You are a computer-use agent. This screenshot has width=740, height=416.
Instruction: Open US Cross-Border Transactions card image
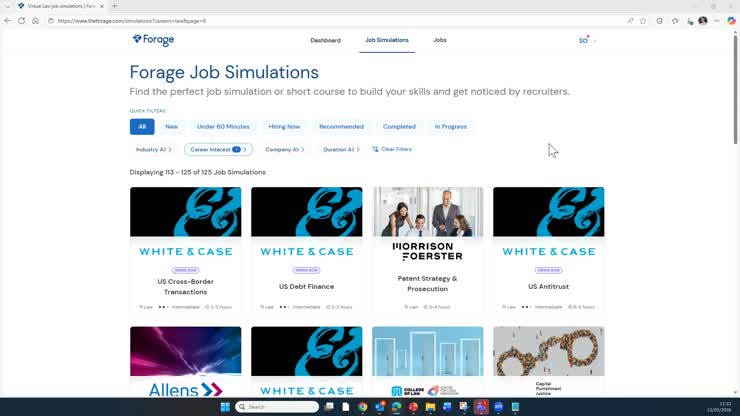pyautogui.click(x=185, y=212)
